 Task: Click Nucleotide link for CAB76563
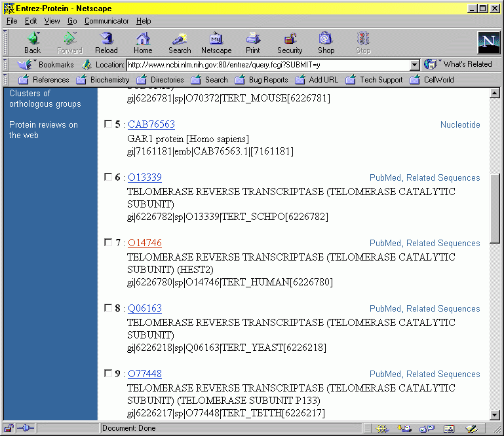460,124
